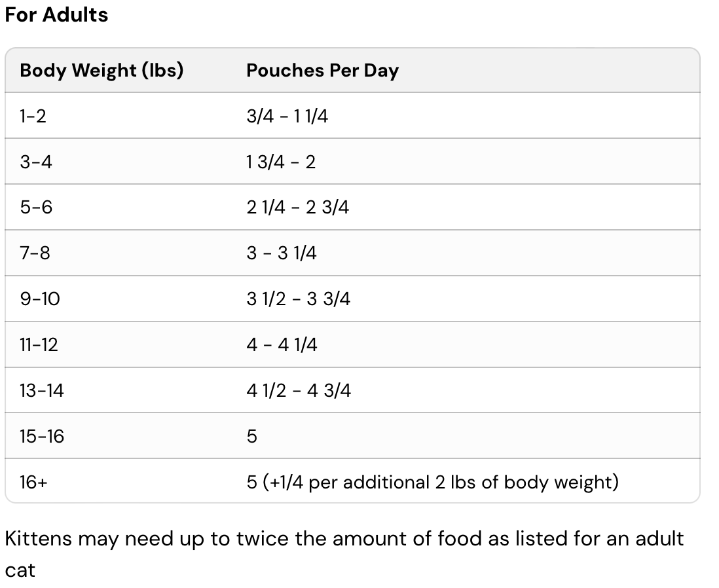The width and height of the screenshot is (719, 588).
Task: Click the "1 3/4 - 2" pouches cell
Action: (x=281, y=162)
